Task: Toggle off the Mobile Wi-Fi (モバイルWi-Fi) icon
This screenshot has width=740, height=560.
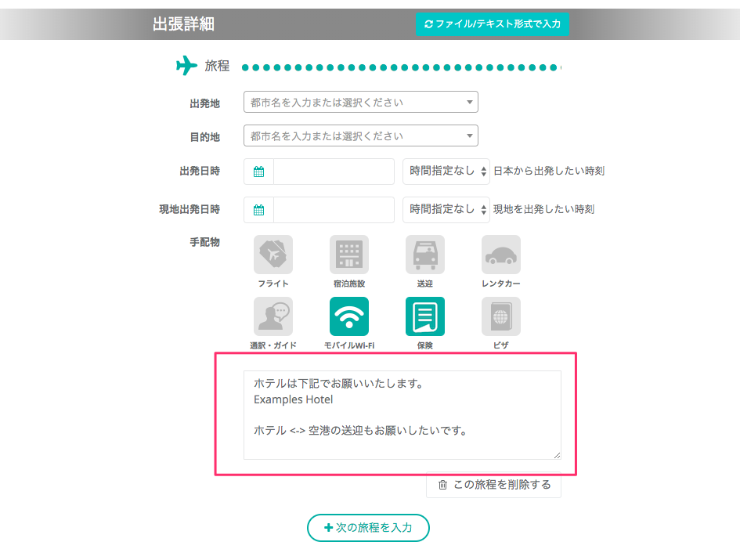Action: click(349, 316)
